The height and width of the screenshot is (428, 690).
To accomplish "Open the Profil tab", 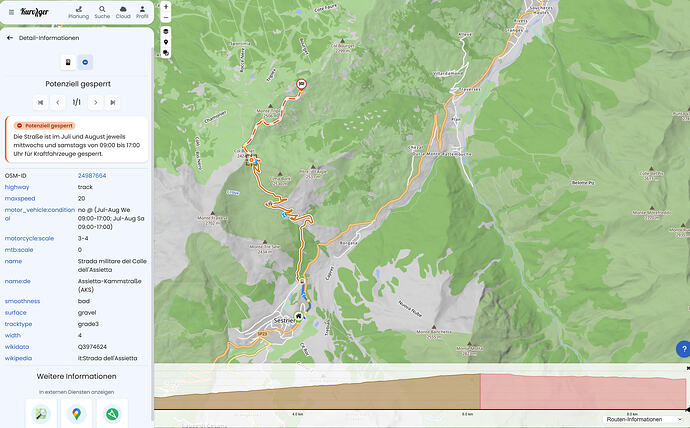I will click(142, 12).
